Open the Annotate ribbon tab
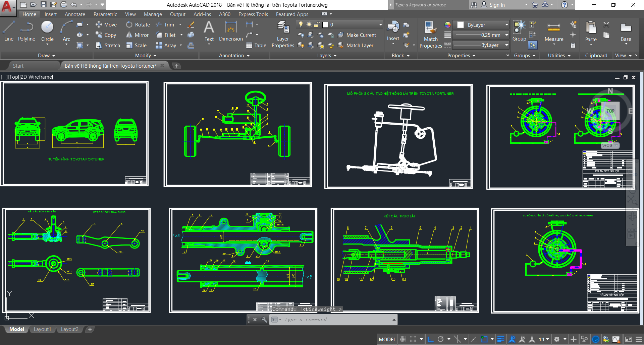Screen dimensions: 644x345 [x=75, y=14]
